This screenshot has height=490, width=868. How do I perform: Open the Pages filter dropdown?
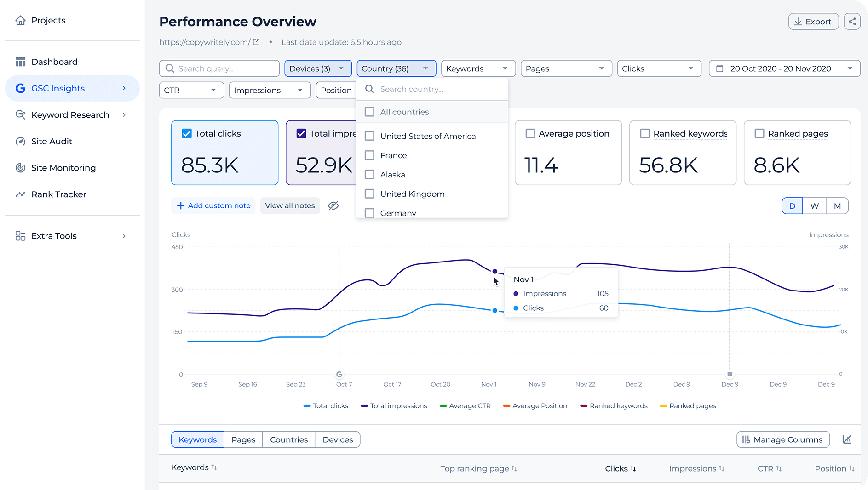point(566,68)
